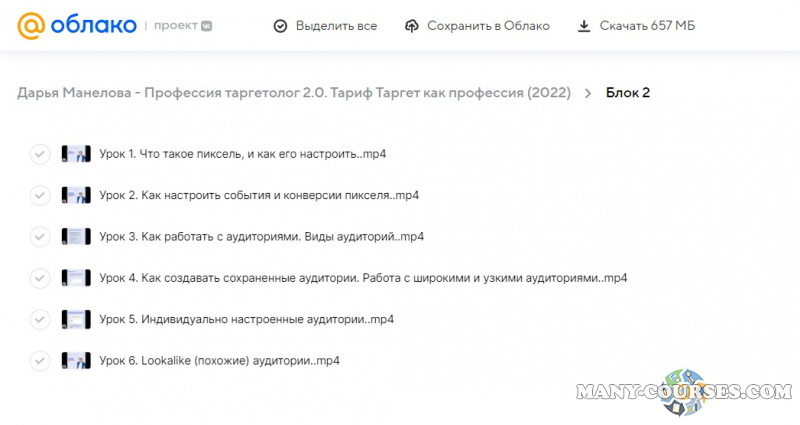Select the Блок 2 breadcrumb item
The image size is (800, 425).
pyautogui.click(x=628, y=93)
